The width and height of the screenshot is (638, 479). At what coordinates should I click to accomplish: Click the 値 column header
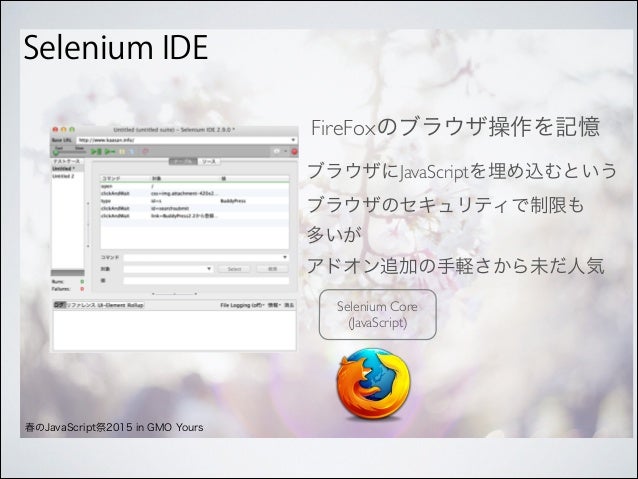pos(254,179)
